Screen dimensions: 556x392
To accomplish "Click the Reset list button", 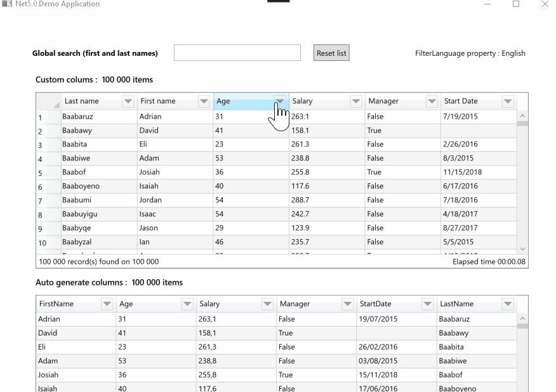I will pos(331,53).
